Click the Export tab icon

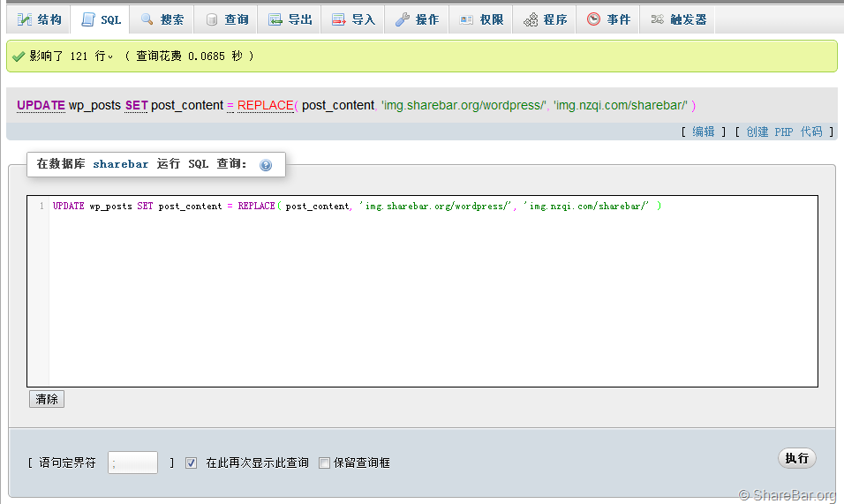(275, 19)
